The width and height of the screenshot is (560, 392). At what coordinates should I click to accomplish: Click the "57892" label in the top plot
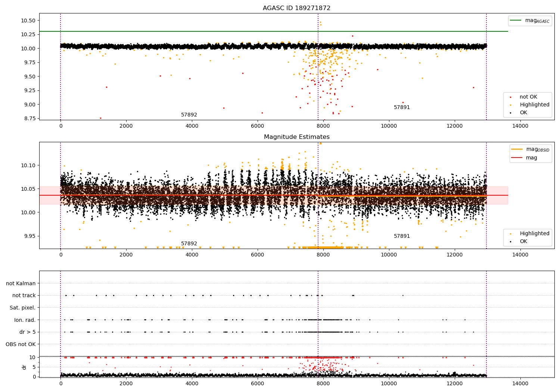point(189,115)
